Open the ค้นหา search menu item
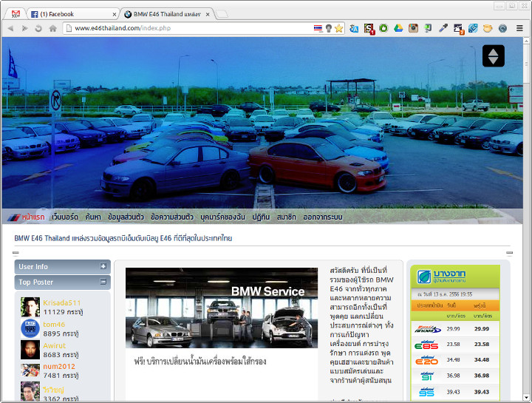The height and width of the screenshot is (403, 532). tap(93, 217)
